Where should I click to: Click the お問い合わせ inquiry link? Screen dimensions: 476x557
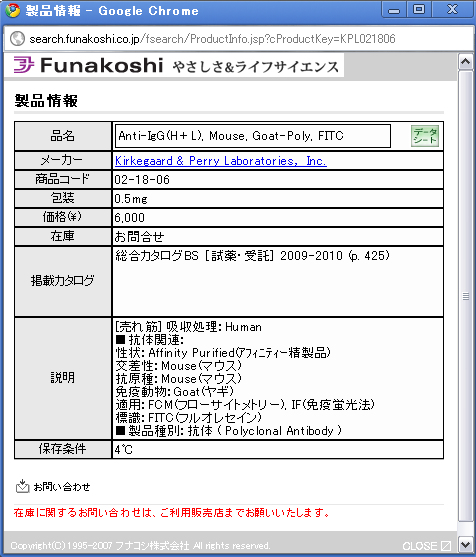point(62,487)
